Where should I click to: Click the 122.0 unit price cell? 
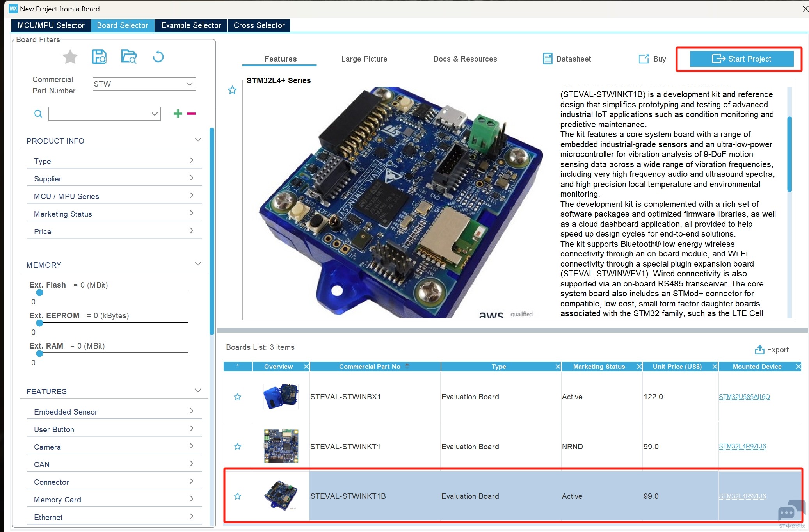(x=680, y=397)
